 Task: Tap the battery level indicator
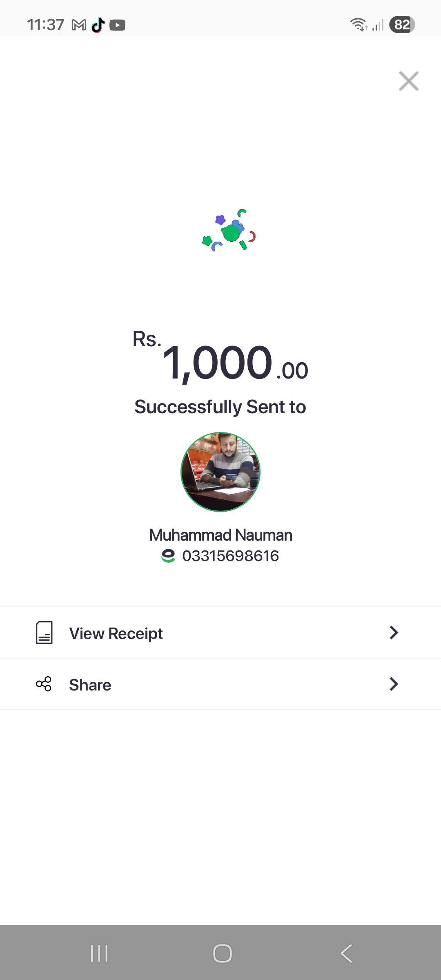tap(402, 24)
